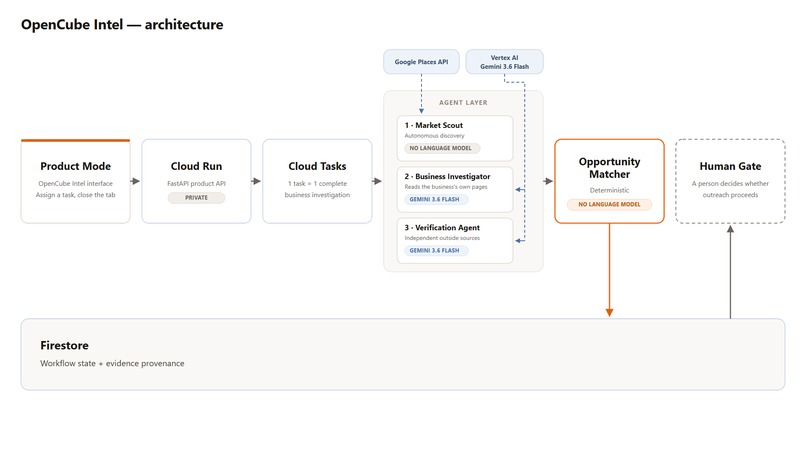The width and height of the screenshot is (806, 453).
Task: Click the Google Places API node
Action: click(421, 62)
